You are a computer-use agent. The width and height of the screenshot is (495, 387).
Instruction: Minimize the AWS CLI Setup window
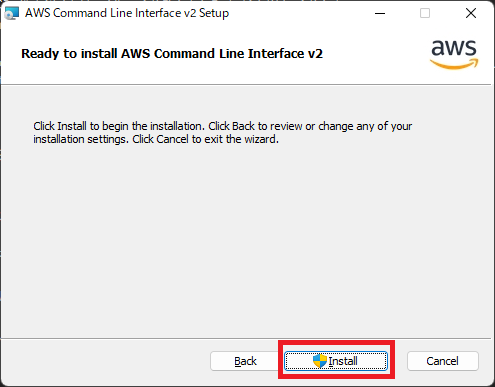click(x=380, y=13)
